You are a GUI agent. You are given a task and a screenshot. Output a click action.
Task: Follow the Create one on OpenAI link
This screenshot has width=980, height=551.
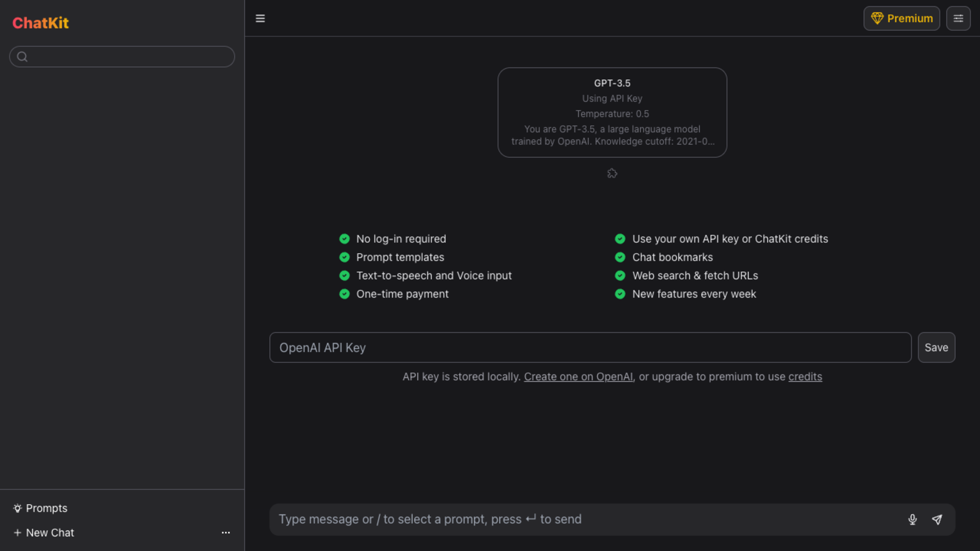[578, 377]
